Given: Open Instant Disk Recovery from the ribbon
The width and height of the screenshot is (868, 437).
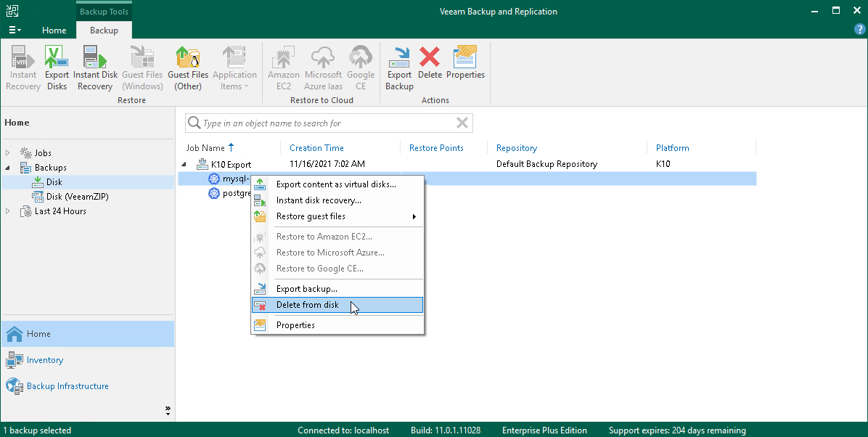Looking at the screenshot, I should pos(95,68).
